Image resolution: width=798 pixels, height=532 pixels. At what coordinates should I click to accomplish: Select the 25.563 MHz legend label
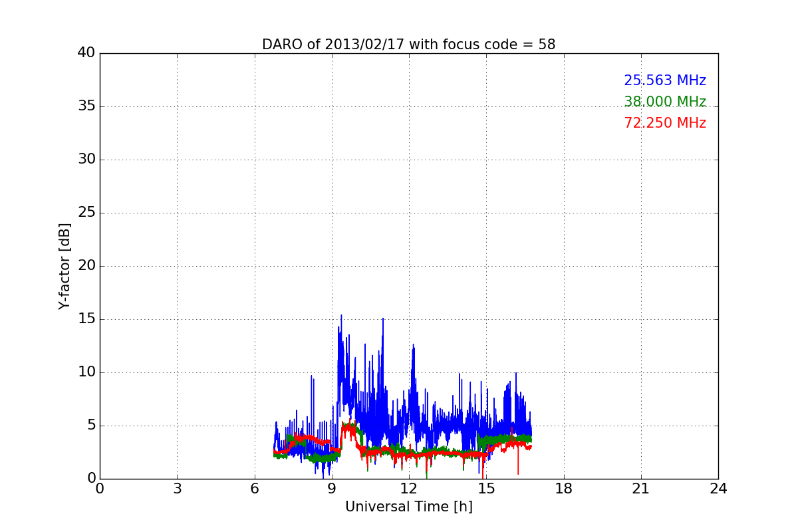tap(665, 80)
